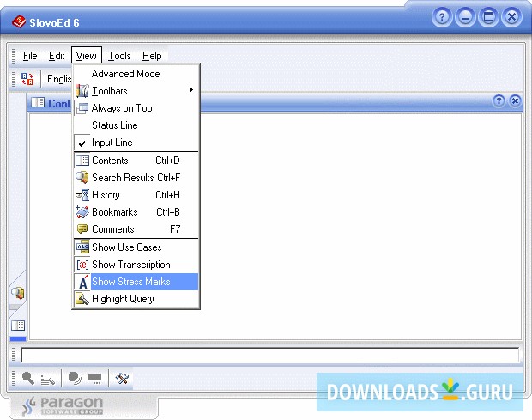532x420 pixels.
Task: Open History from View menu
Action: pos(136,195)
